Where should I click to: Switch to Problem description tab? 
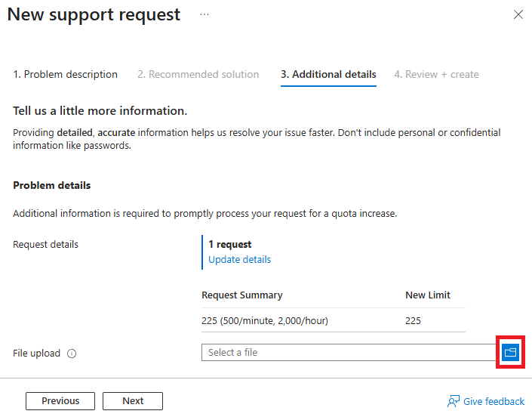coord(66,74)
